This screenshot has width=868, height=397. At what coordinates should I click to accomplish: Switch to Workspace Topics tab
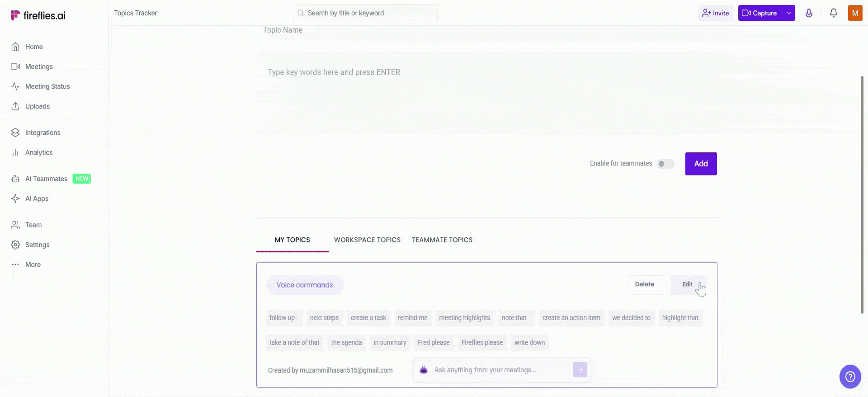point(367,240)
